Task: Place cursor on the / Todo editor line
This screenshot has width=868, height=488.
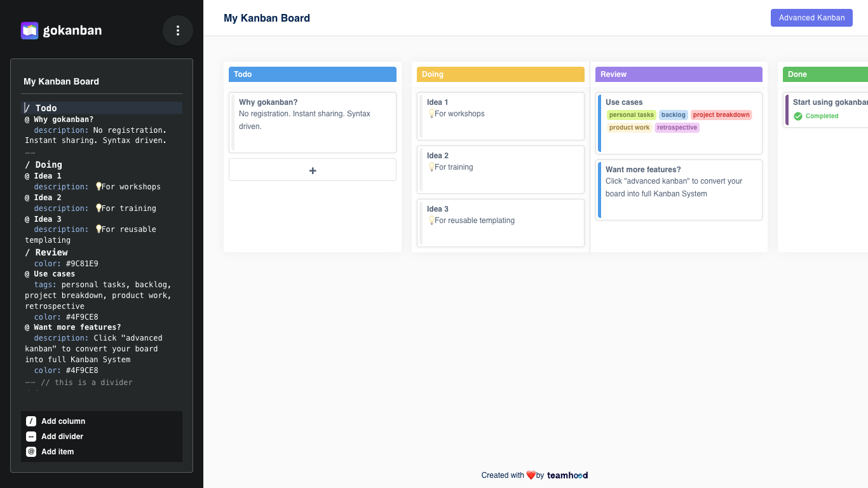Action: point(103,108)
